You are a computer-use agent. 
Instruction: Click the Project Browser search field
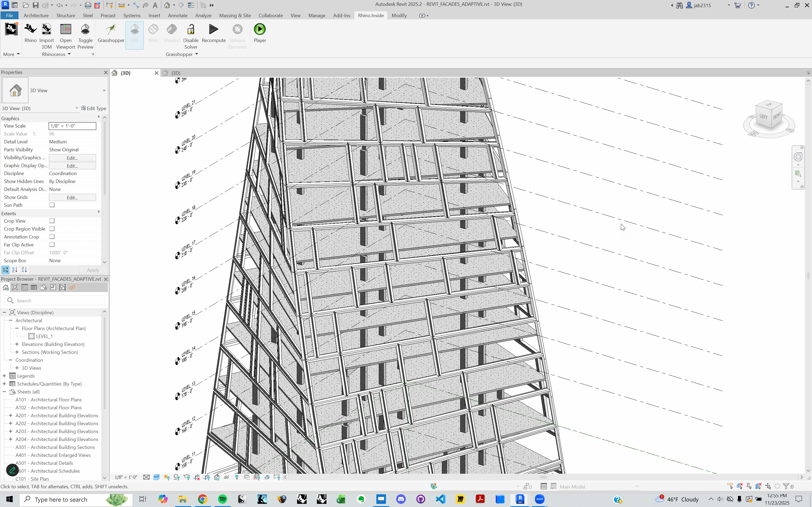tap(57, 301)
